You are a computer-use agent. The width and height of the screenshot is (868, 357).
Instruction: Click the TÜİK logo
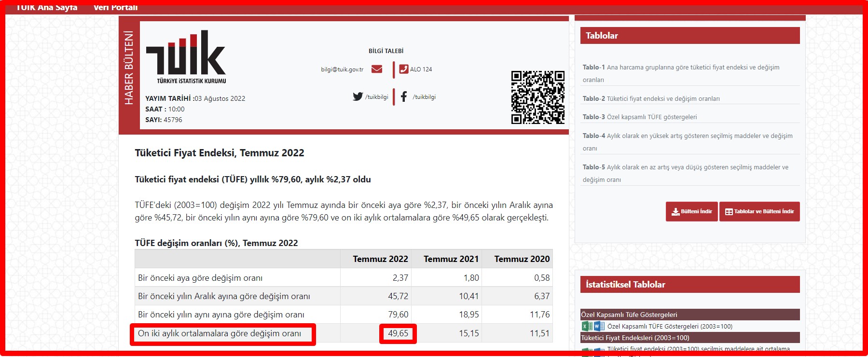tap(186, 57)
